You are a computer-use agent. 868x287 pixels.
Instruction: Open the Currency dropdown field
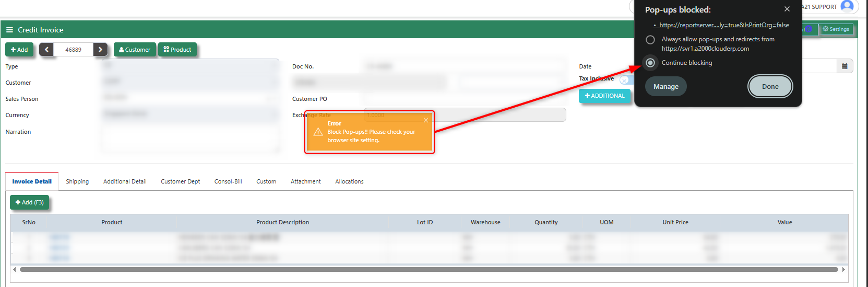click(191, 114)
